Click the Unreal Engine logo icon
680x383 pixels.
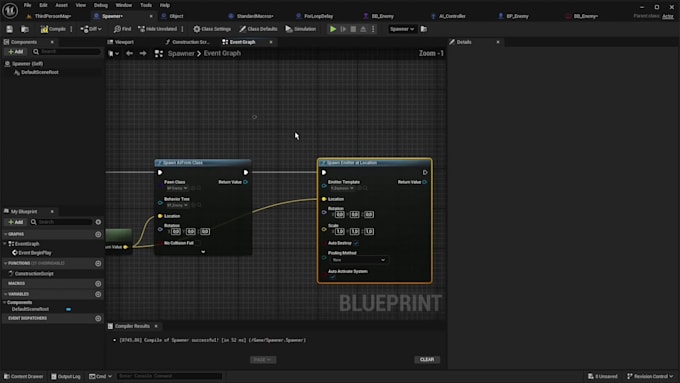coord(10,10)
